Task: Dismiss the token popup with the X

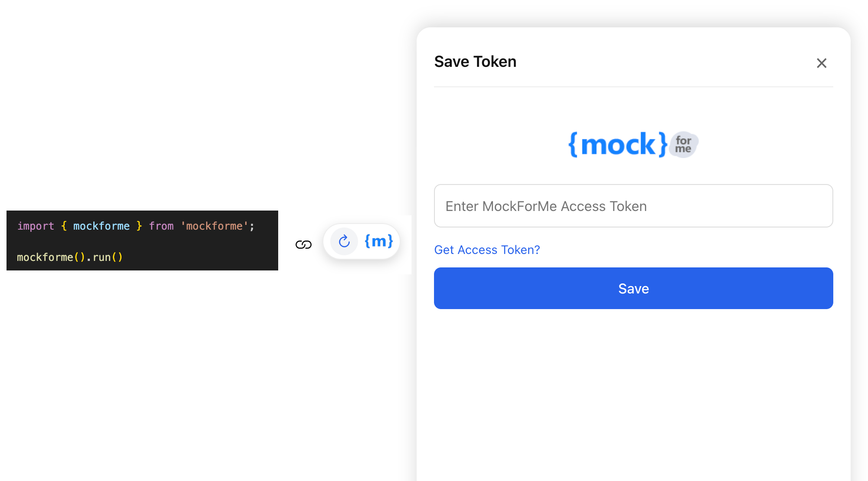Action: coord(822,63)
